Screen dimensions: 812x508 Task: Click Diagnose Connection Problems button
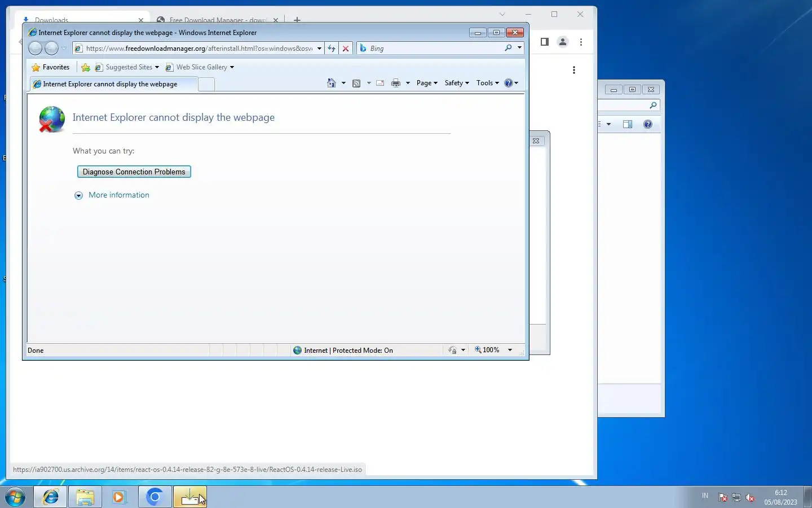(x=134, y=172)
